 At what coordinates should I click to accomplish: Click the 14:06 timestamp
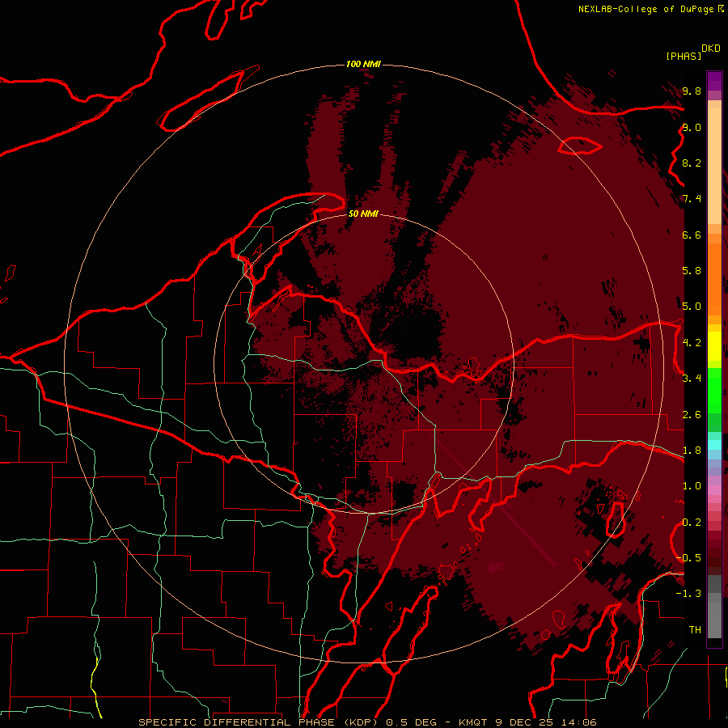pos(579,722)
